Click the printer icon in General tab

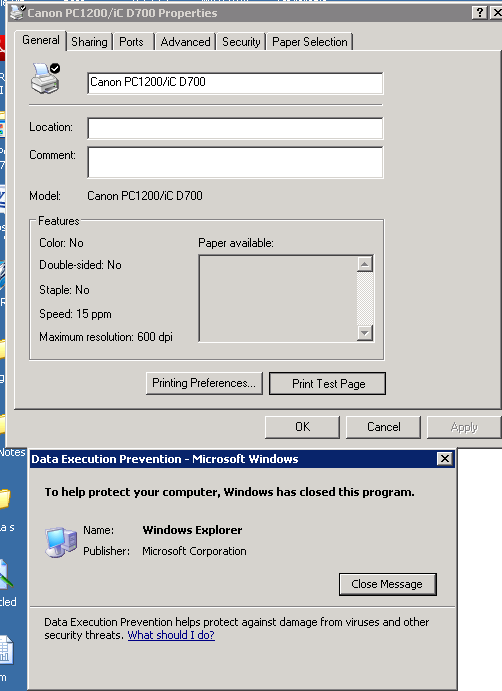(x=45, y=78)
